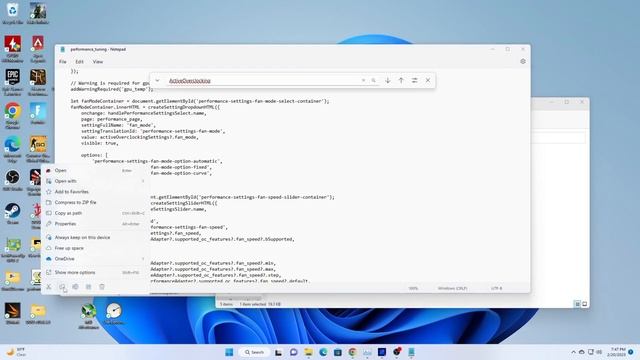Click the Windows (CRLF) status bar entry
Image resolution: width=640 pixels, height=360 pixels.
(x=452, y=288)
